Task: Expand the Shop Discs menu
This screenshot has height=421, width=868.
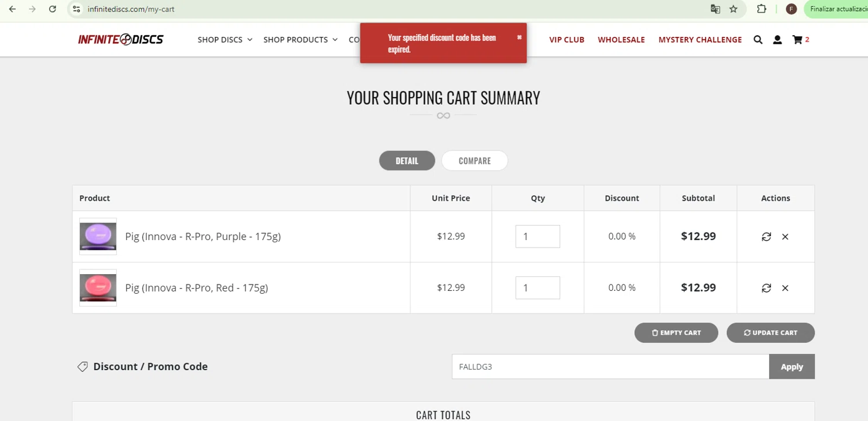Action: [x=225, y=40]
